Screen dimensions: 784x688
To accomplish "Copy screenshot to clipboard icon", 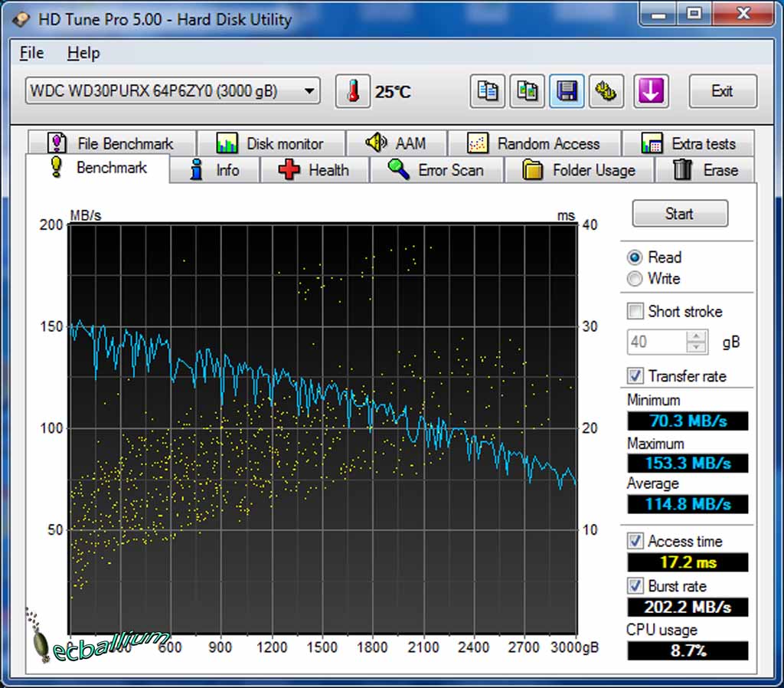I will pyautogui.click(x=527, y=91).
